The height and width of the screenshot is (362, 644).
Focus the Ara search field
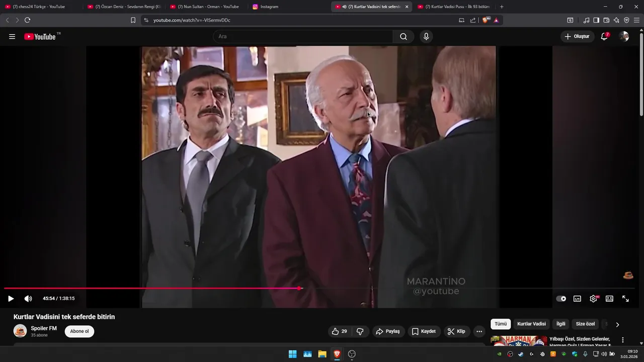click(x=303, y=37)
